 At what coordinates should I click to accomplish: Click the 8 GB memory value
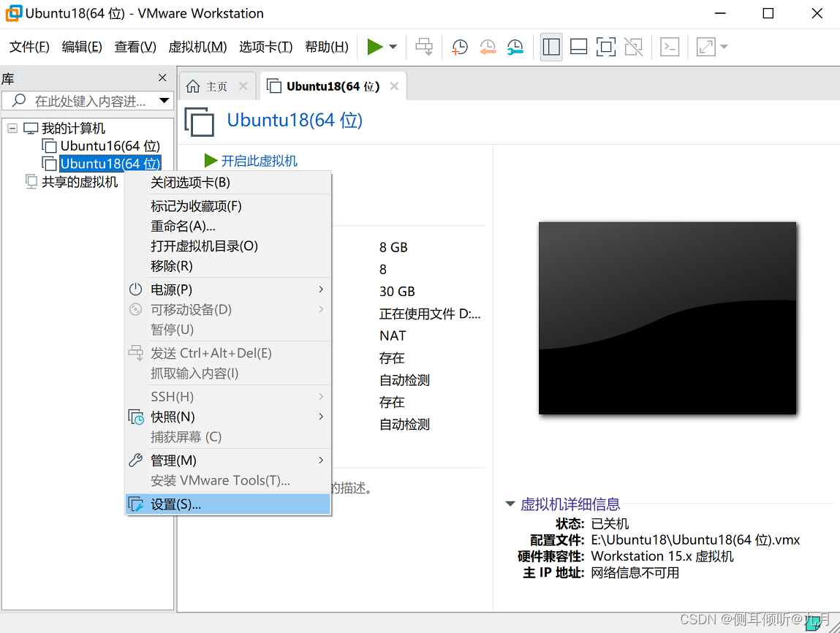click(x=393, y=247)
